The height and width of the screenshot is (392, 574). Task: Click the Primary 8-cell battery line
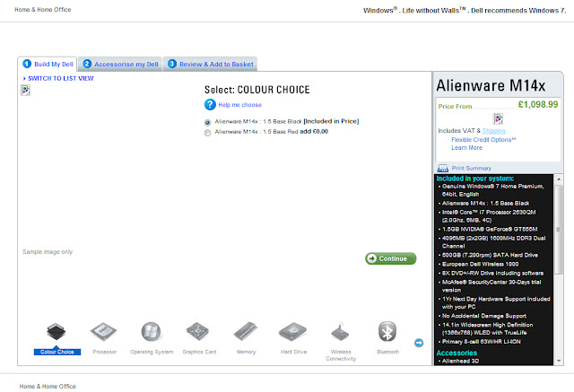(x=481, y=342)
